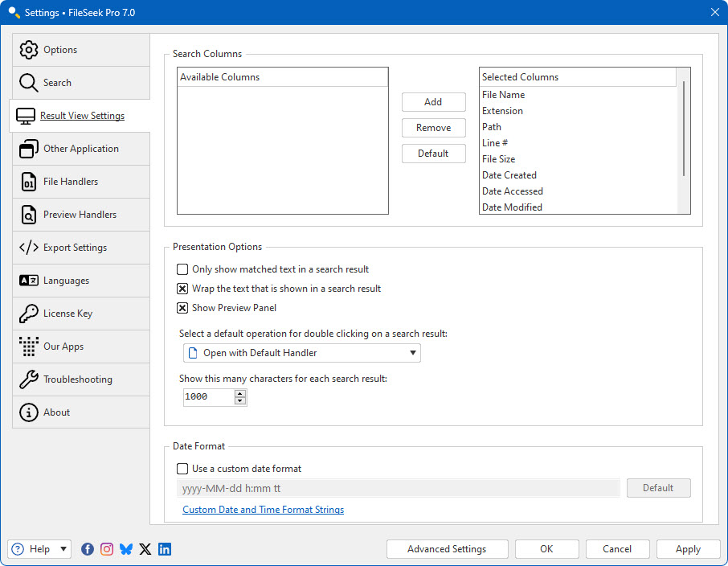
Task: Open the X social icon
Action: click(x=145, y=549)
